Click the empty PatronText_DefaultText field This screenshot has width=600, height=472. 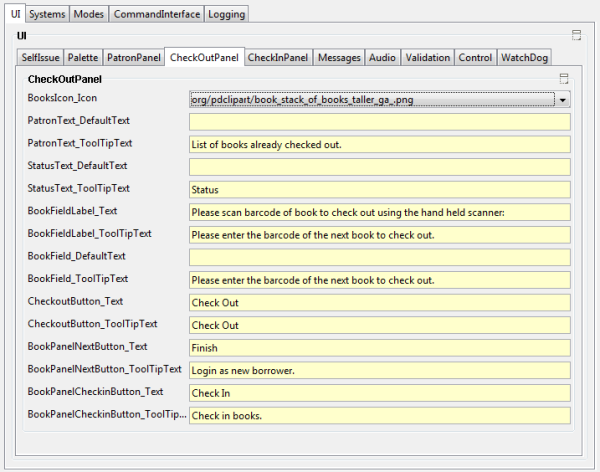379,122
